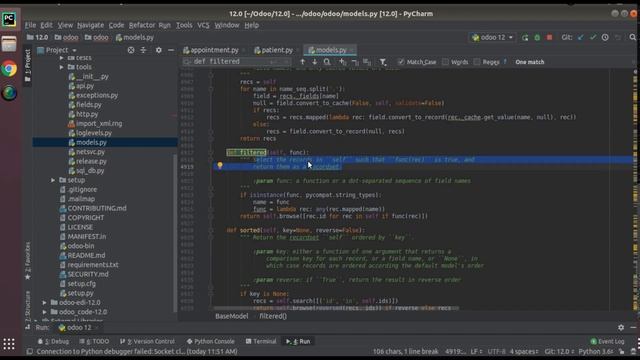Open the odoo 12 run configuration dropdown
This screenshot has height=360, width=640.
pyautogui.click(x=492, y=38)
